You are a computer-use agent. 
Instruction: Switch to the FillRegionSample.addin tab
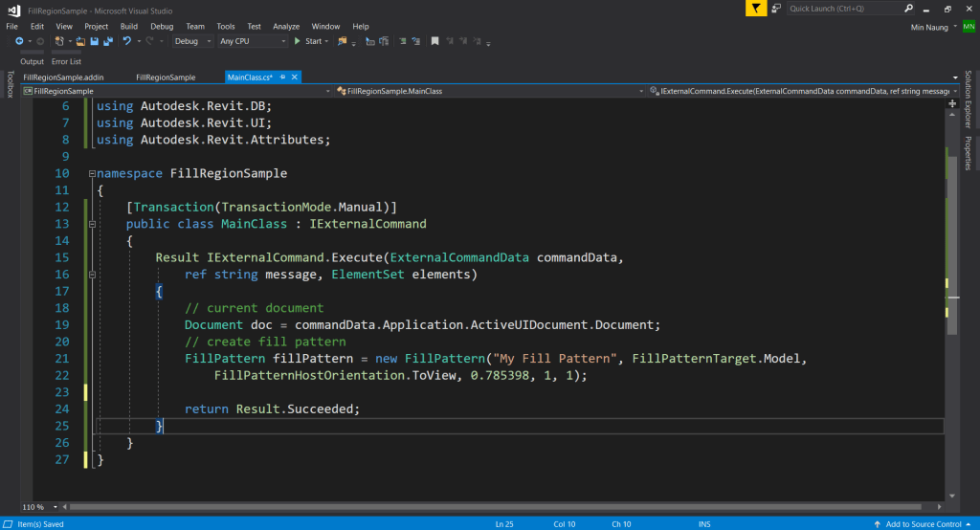[63, 77]
